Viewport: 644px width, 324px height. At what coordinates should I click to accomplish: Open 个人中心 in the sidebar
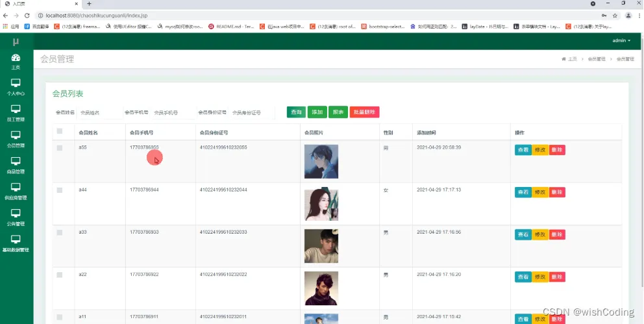point(16,87)
